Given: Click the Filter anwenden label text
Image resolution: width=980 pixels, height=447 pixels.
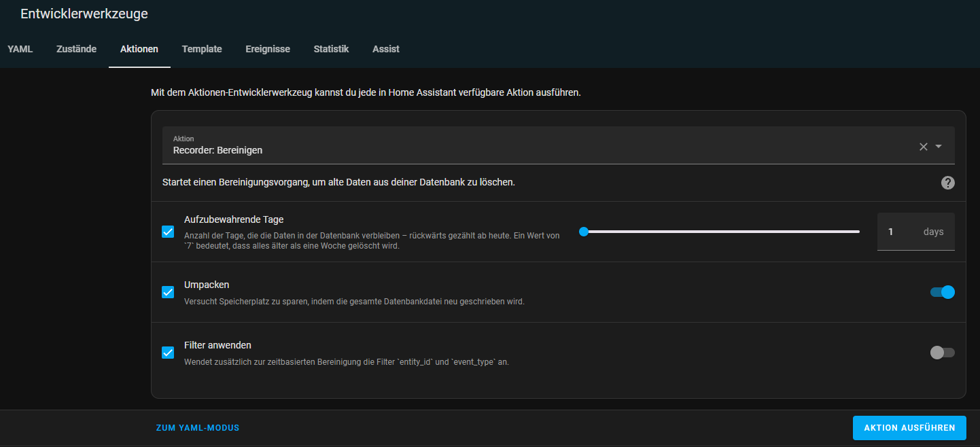Looking at the screenshot, I should coord(217,345).
